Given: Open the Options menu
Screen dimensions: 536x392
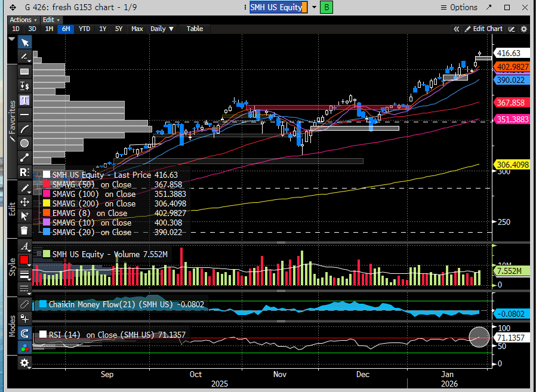Looking at the screenshot, I should [459, 8].
